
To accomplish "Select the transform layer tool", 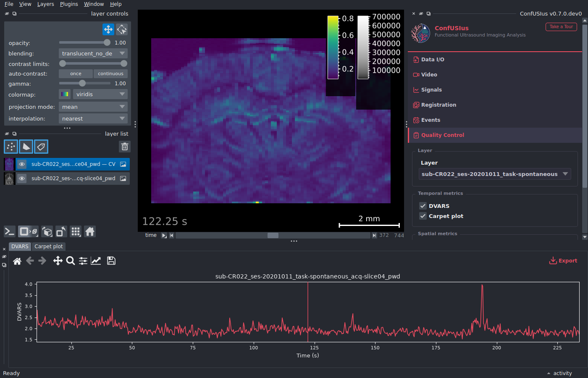I will tap(122, 29).
